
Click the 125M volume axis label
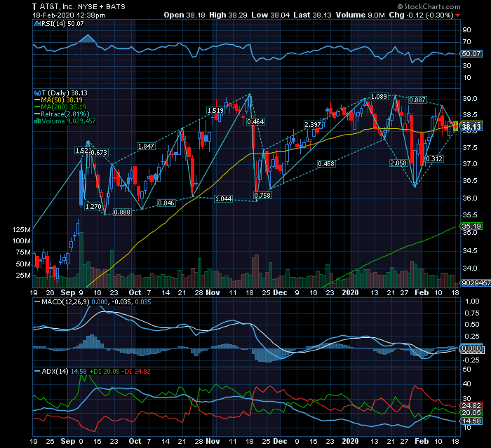[x=21, y=230]
